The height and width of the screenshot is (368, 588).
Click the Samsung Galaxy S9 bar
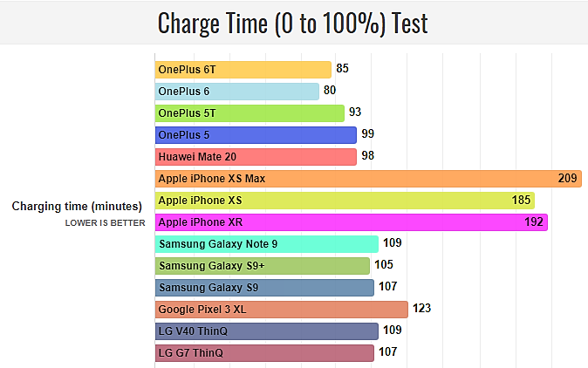pos(264,288)
